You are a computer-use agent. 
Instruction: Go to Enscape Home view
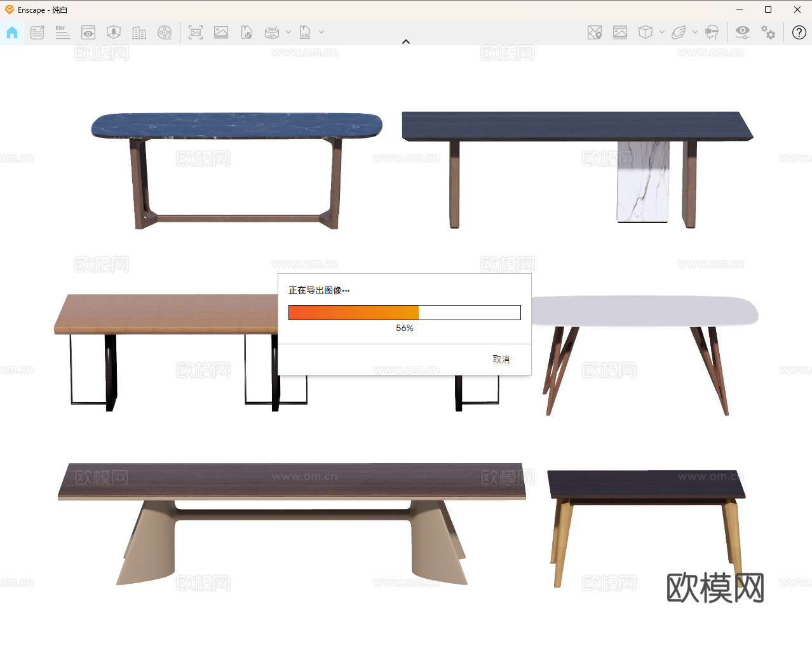point(12,32)
